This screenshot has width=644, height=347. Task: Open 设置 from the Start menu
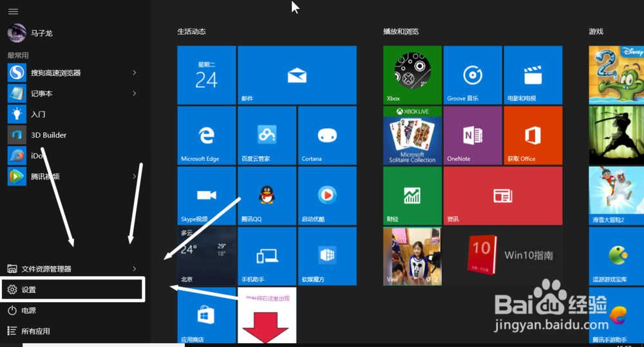pyautogui.click(x=72, y=290)
